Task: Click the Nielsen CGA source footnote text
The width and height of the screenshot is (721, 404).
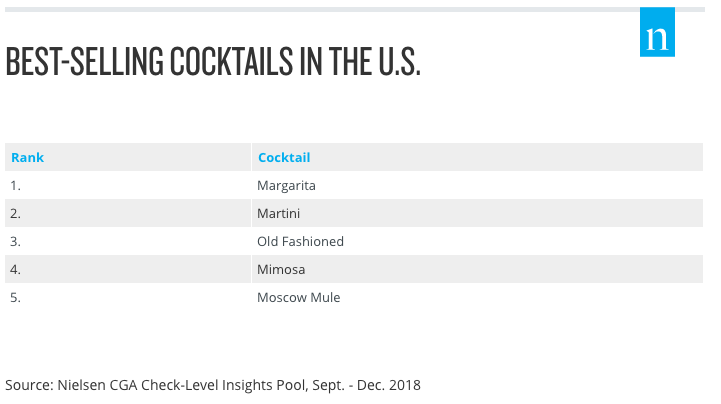Action: [213, 385]
